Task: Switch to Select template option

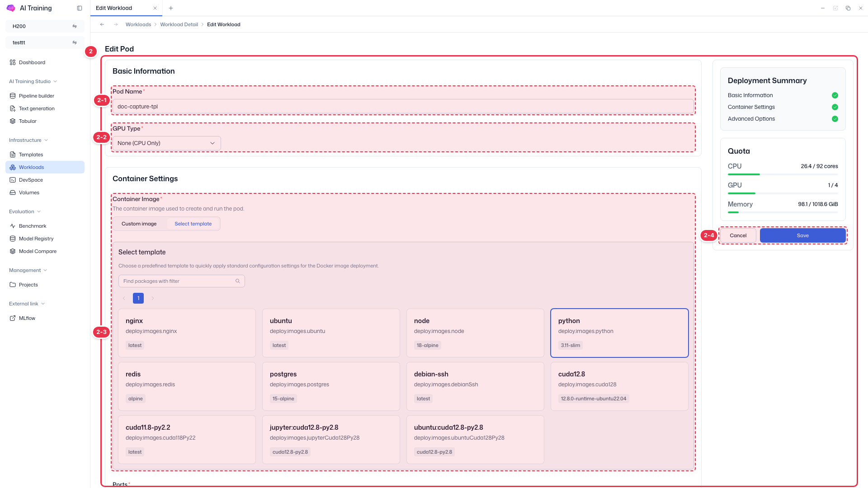Action: [193, 224]
